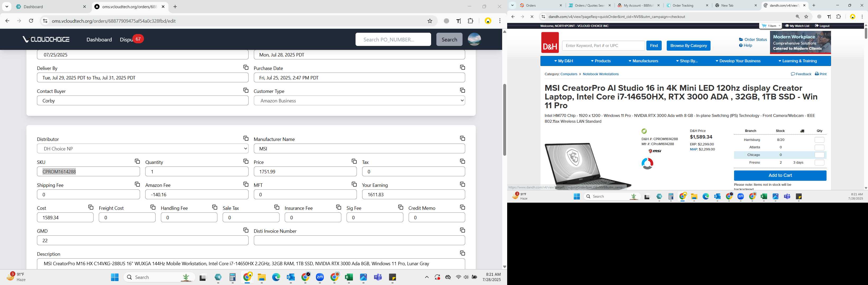Bookmark the OMS order page with star

pyautogui.click(x=430, y=21)
